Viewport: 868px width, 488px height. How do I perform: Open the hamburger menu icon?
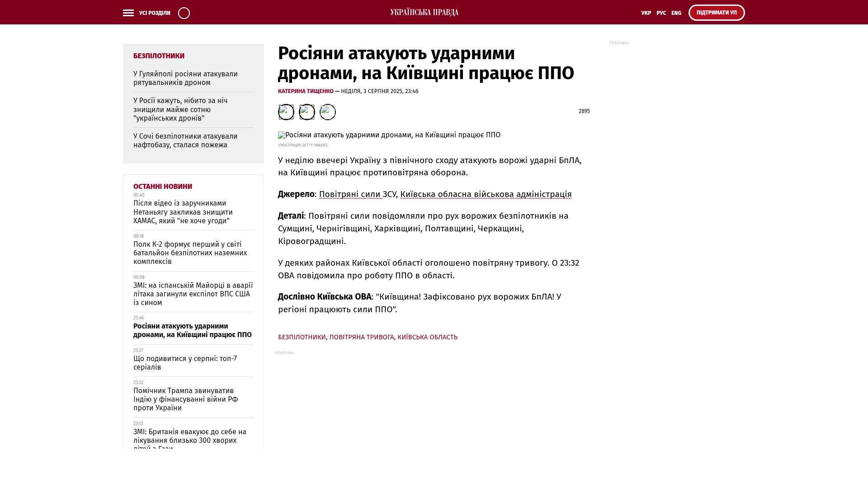[x=128, y=13]
